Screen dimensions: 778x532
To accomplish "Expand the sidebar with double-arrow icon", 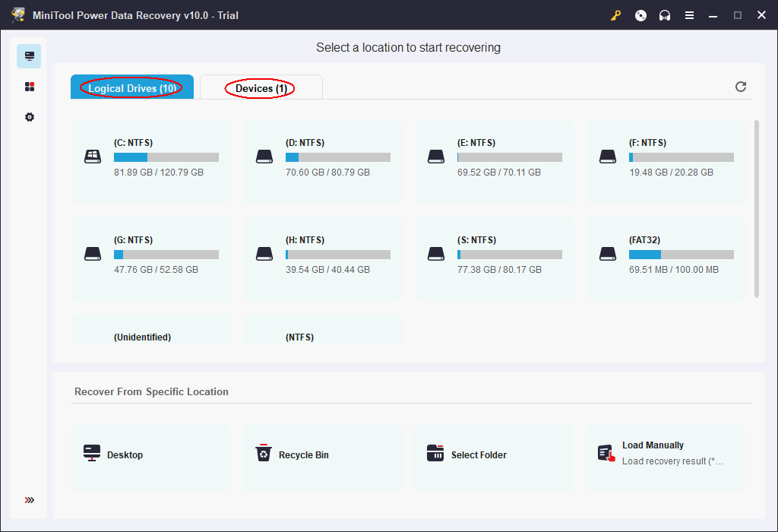I will (30, 500).
